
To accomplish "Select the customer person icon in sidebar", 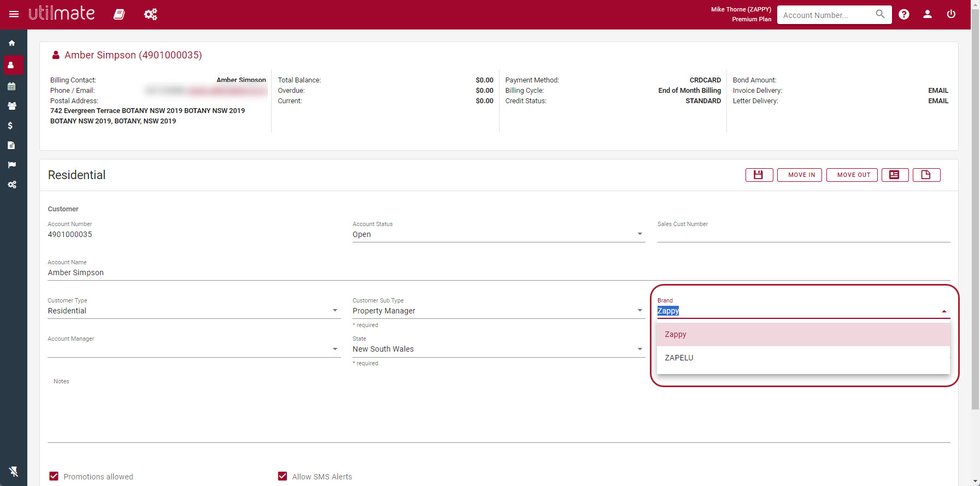I will point(11,65).
